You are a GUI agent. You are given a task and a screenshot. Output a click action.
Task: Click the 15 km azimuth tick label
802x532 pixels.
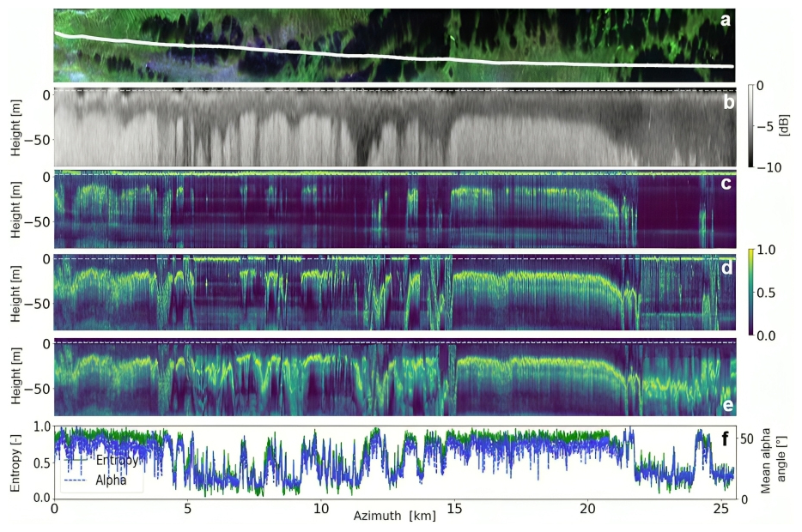tap(453, 509)
